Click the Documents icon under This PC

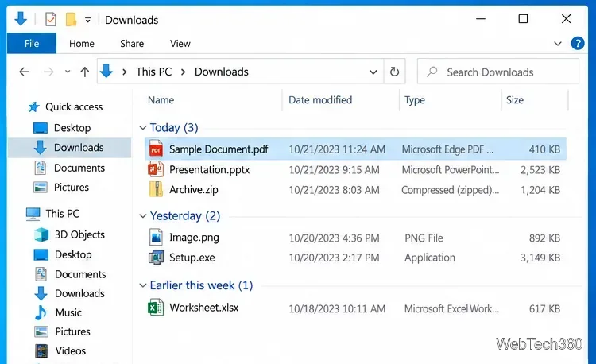pyautogui.click(x=41, y=274)
